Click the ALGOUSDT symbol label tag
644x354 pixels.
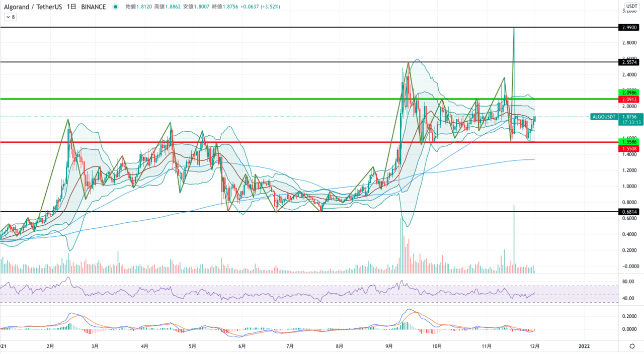pos(604,117)
